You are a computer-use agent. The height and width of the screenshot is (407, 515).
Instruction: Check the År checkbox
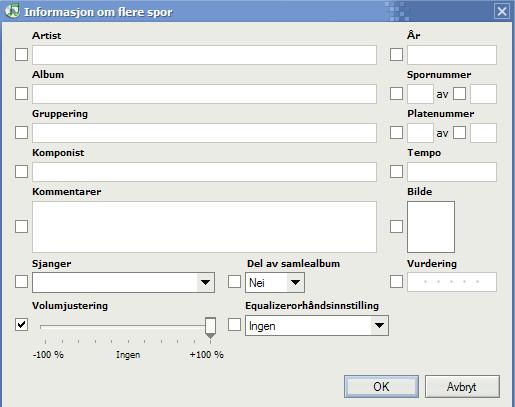(396, 54)
